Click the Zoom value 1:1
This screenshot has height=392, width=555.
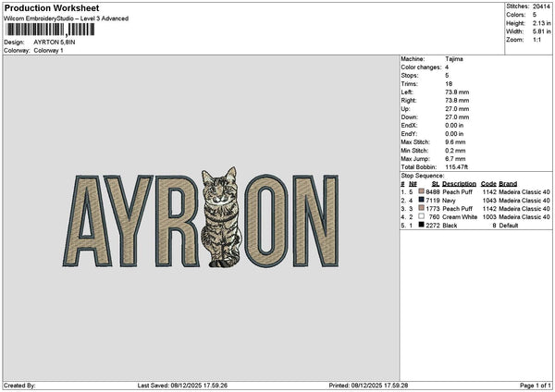coord(536,40)
